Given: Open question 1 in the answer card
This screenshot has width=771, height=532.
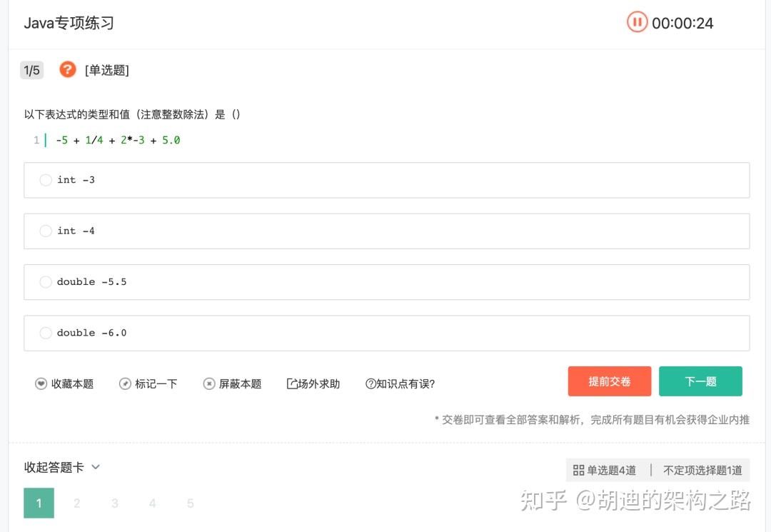Looking at the screenshot, I should [39, 503].
